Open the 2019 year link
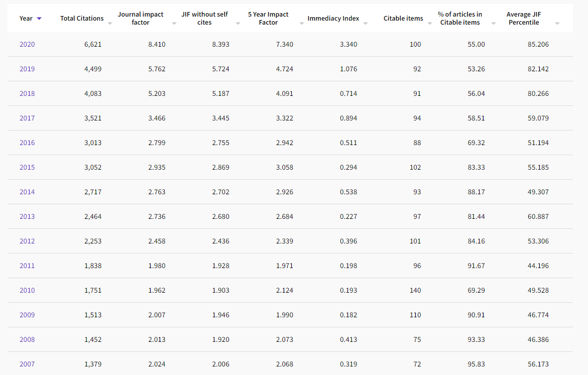The width and height of the screenshot is (588, 375). pos(27,69)
